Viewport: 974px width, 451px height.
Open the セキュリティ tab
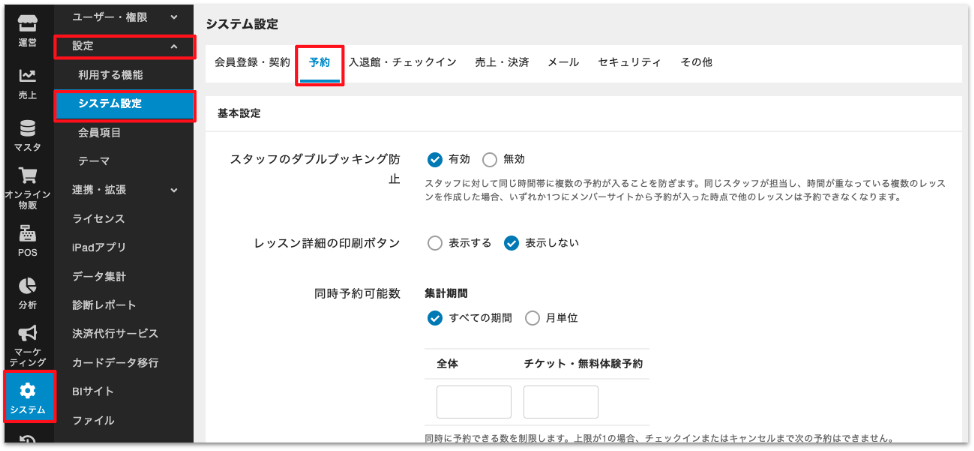point(629,62)
